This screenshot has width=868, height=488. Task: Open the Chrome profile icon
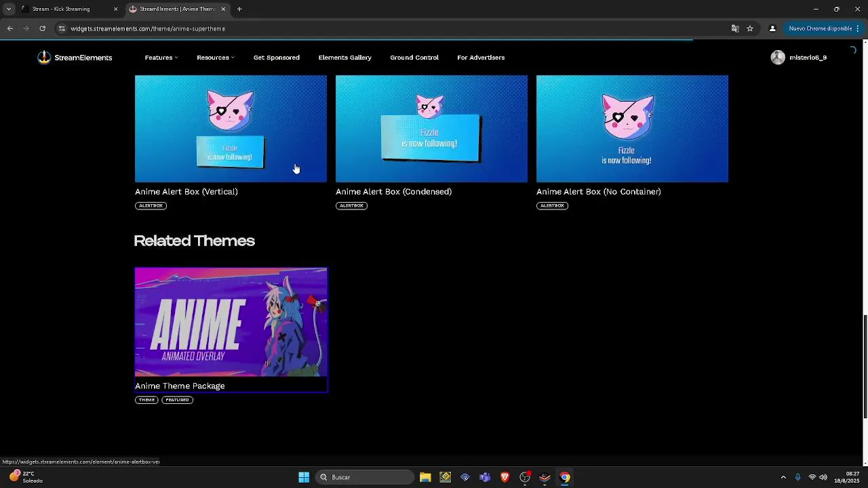772,28
